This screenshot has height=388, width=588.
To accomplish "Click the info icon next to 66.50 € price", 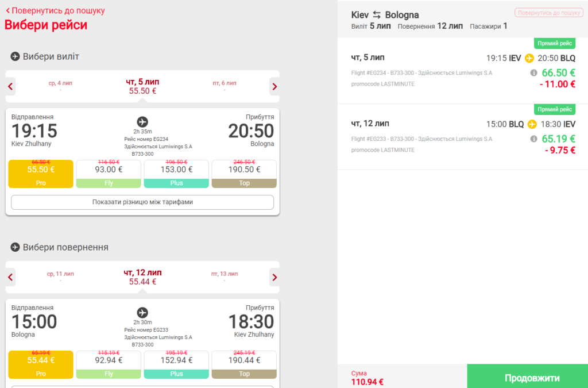I will coord(533,73).
